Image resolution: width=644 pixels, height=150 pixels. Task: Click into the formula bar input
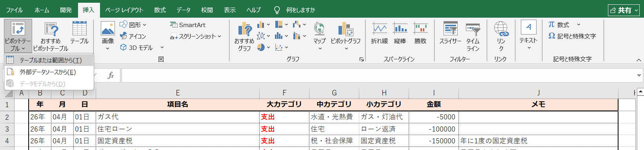pyautogui.click(x=378, y=75)
